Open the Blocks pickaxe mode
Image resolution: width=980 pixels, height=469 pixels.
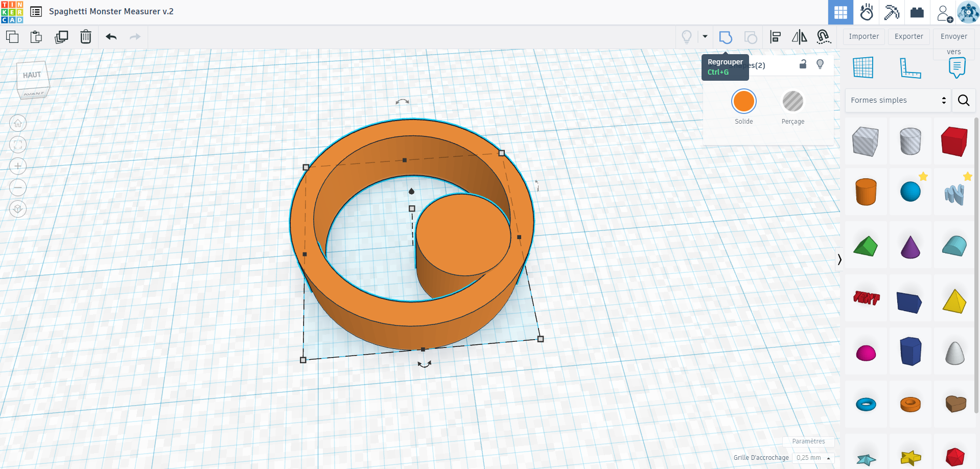coord(892,12)
